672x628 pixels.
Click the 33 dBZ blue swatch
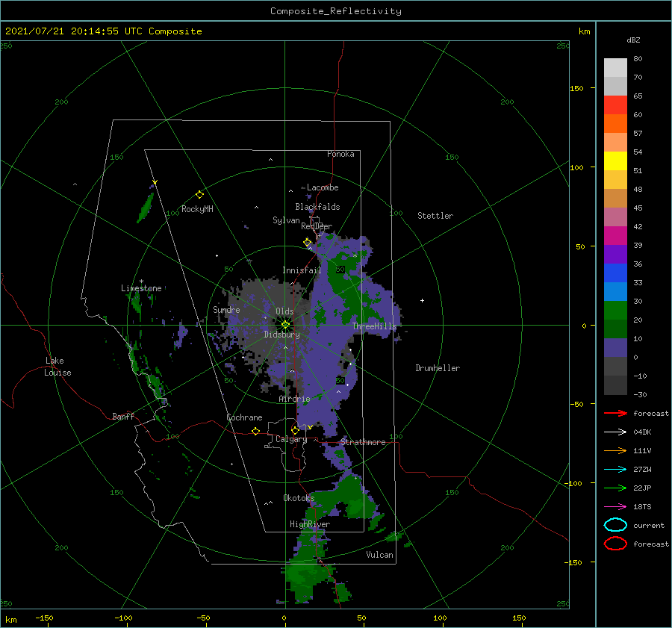(x=615, y=291)
